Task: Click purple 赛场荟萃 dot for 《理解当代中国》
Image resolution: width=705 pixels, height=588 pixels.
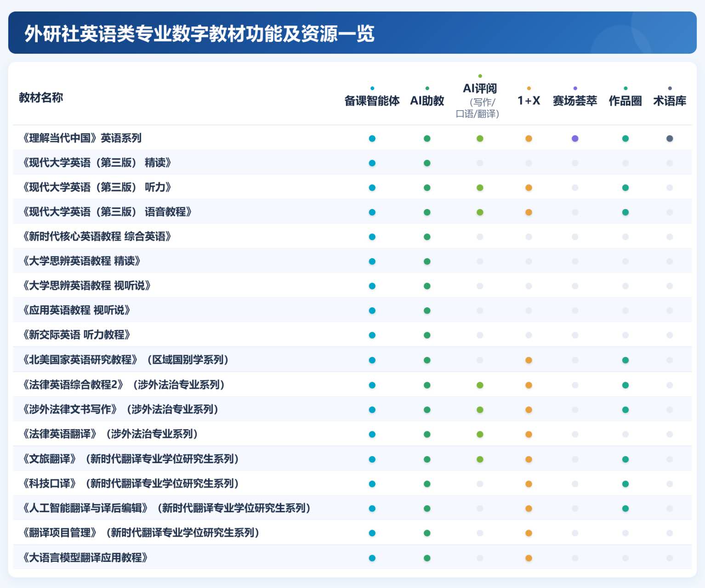Action: [575, 138]
